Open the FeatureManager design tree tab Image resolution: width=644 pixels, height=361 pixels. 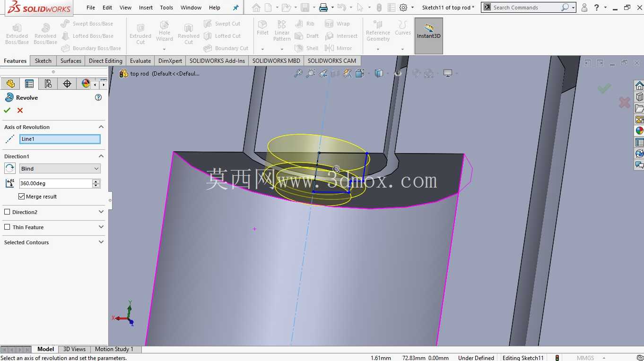[x=10, y=84]
